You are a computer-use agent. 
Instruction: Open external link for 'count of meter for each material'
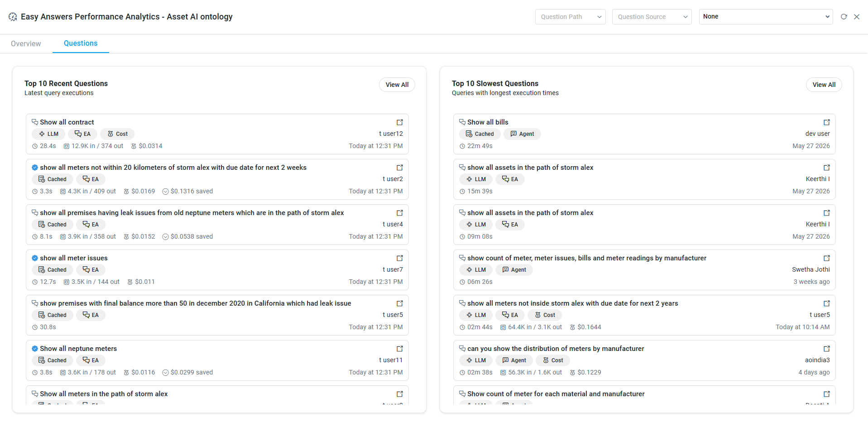(827, 394)
